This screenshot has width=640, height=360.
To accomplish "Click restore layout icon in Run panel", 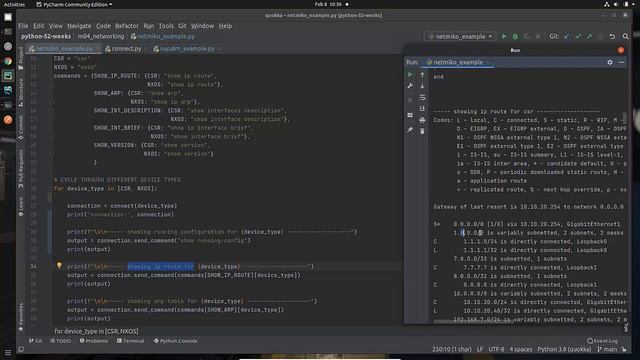I will tap(410, 115).
